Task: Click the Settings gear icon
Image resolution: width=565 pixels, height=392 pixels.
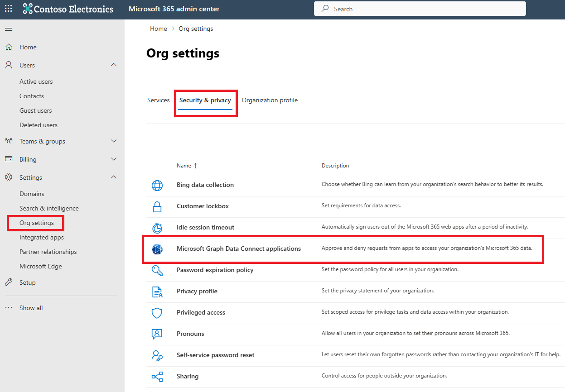Action: click(x=9, y=177)
